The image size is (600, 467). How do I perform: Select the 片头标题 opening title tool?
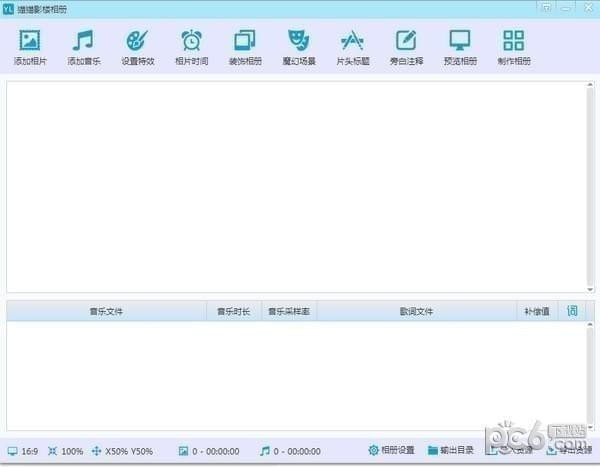coord(353,47)
